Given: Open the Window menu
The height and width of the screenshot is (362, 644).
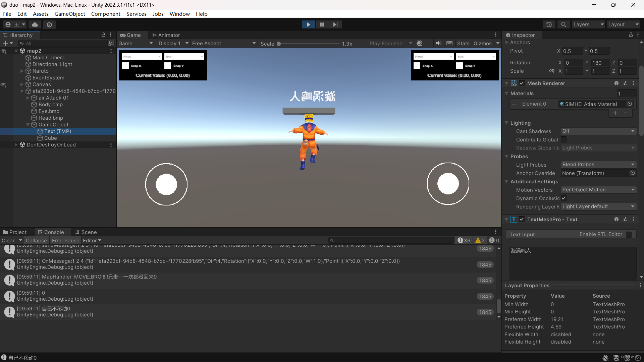Looking at the screenshot, I should tap(179, 14).
